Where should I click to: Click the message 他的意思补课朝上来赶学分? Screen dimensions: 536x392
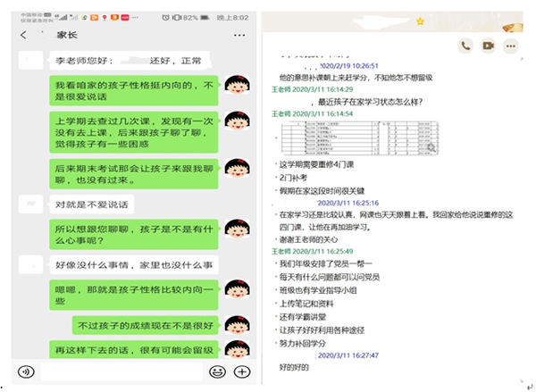point(356,78)
